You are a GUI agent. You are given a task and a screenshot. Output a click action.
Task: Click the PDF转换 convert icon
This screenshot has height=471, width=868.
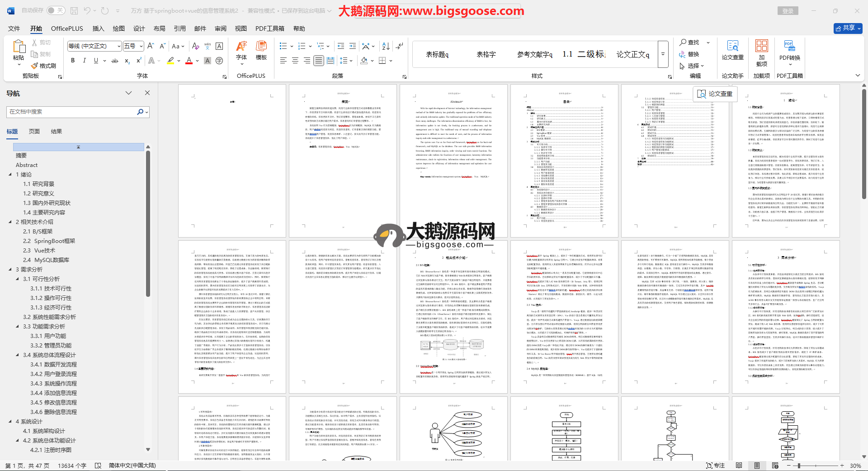click(789, 50)
